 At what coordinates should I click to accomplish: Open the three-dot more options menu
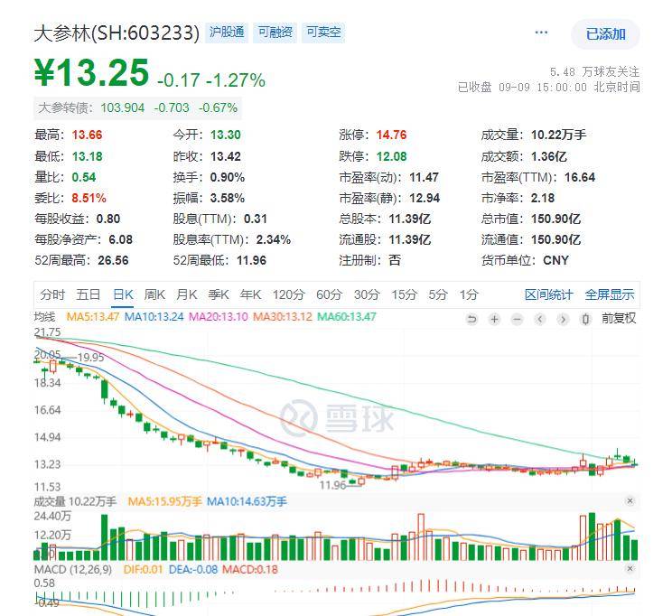click(x=541, y=33)
